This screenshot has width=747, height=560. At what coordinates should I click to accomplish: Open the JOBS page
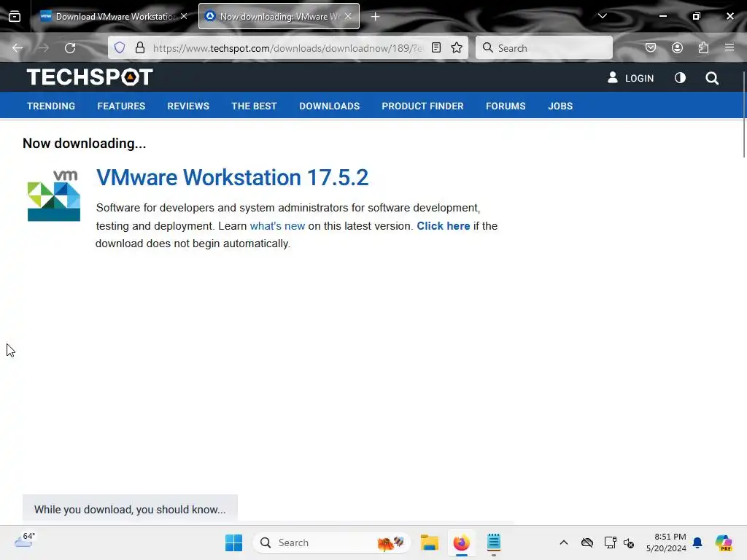point(560,106)
